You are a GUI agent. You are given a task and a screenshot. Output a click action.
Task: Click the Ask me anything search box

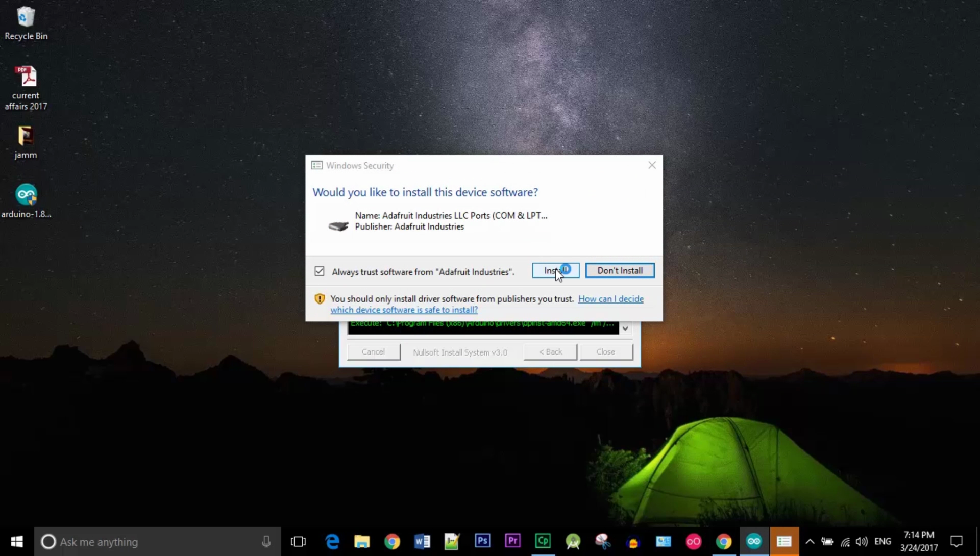157,541
